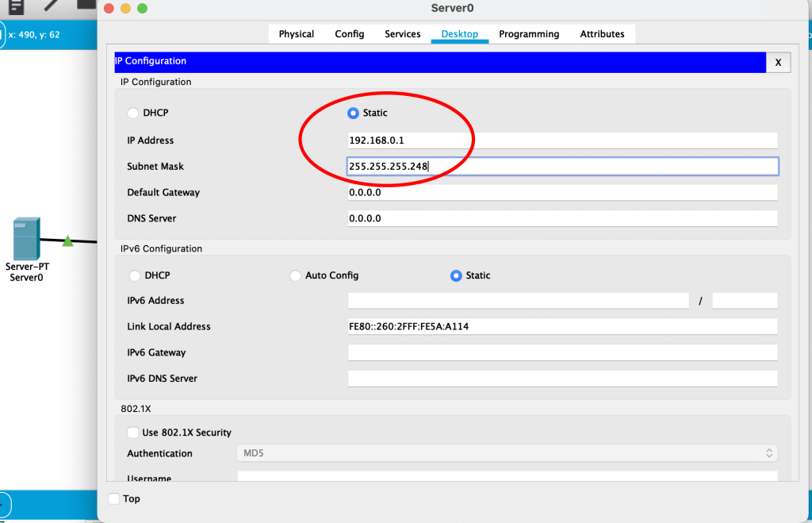Toggle the Top checkbox
Screen dimensions: 812x523
point(114,498)
